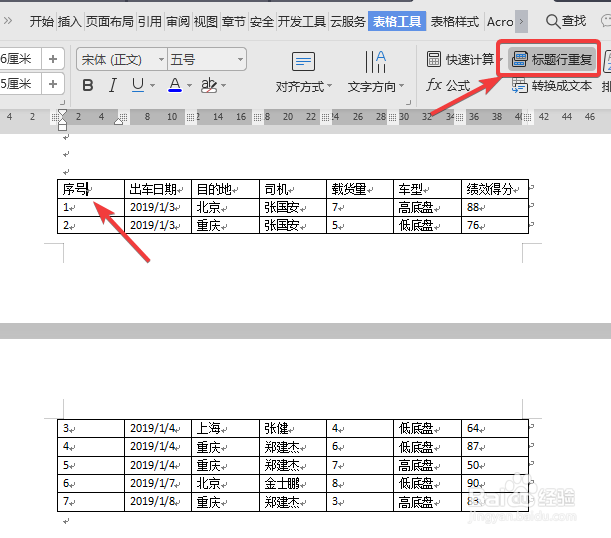Open highlight color dropdown arrow
The image size is (611, 538).
(224, 85)
